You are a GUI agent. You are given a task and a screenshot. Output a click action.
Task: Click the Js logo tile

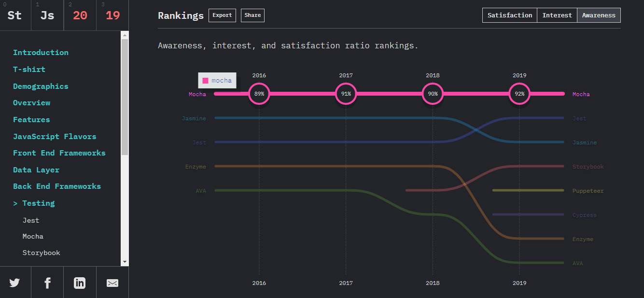[47, 15]
